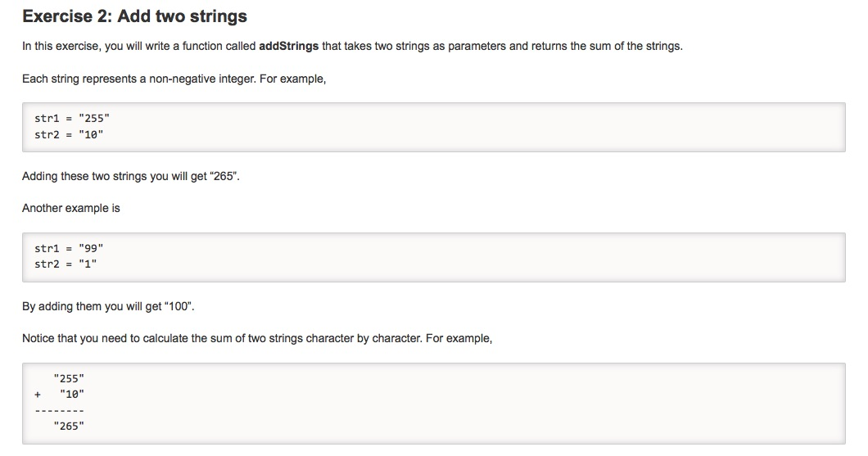Click the plus sign in the addition block
The height and width of the screenshot is (456, 868).
[x=38, y=395]
